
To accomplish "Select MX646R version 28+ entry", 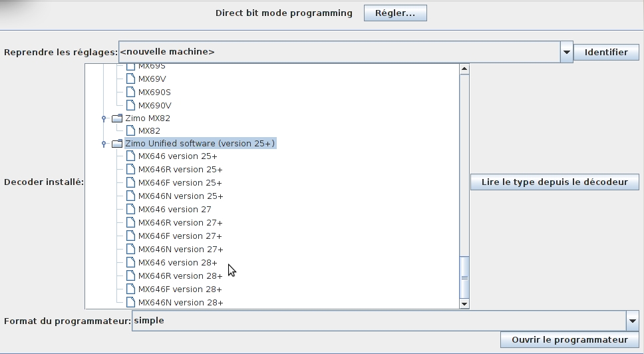I will (180, 276).
